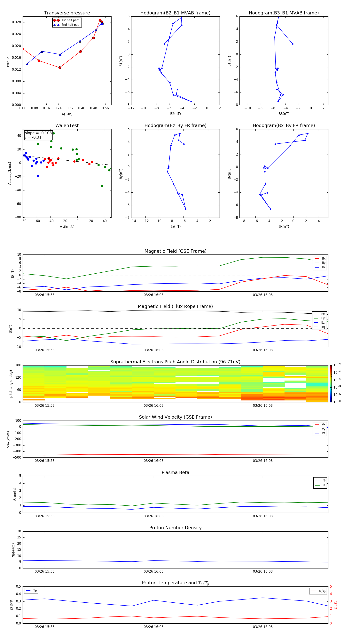The height and width of the screenshot is (644, 351).
Task: Click "03/26 16:03" tick under Proton Temperature plot
Action: 153,627
